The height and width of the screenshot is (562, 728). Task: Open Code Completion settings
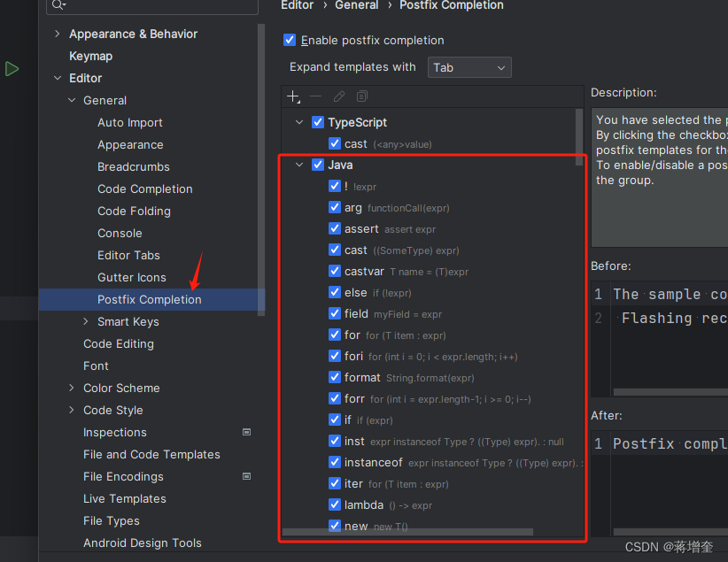coord(145,189)
